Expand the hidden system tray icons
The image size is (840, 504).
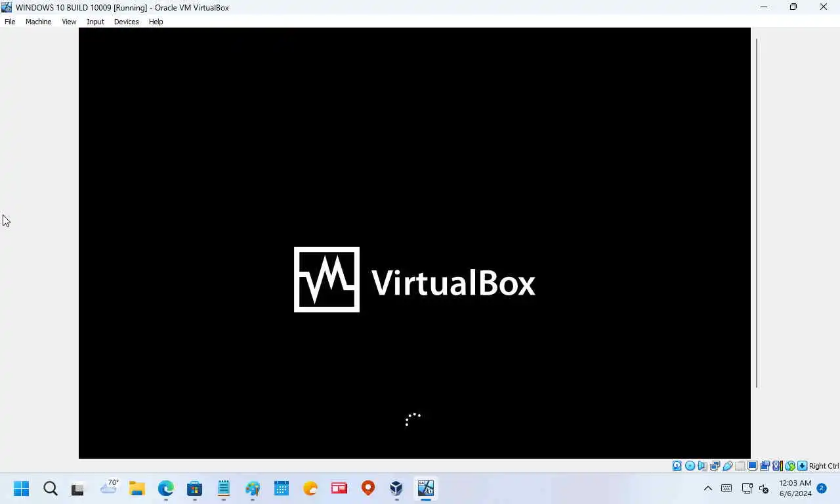707,488
